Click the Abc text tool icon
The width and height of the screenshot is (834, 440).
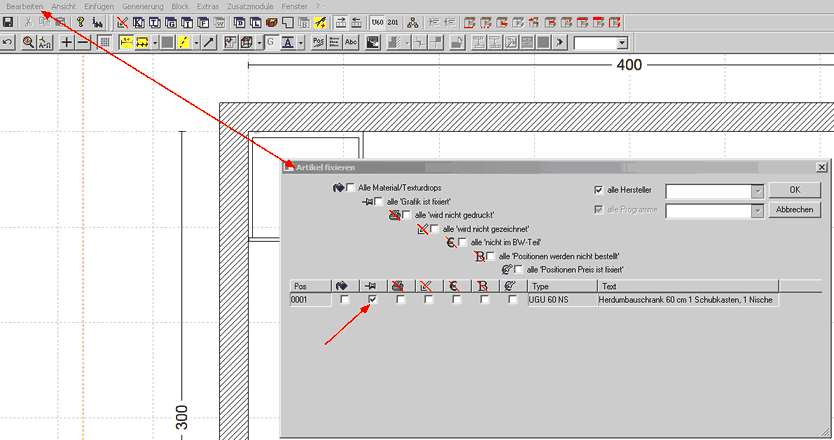click(350, 42)
